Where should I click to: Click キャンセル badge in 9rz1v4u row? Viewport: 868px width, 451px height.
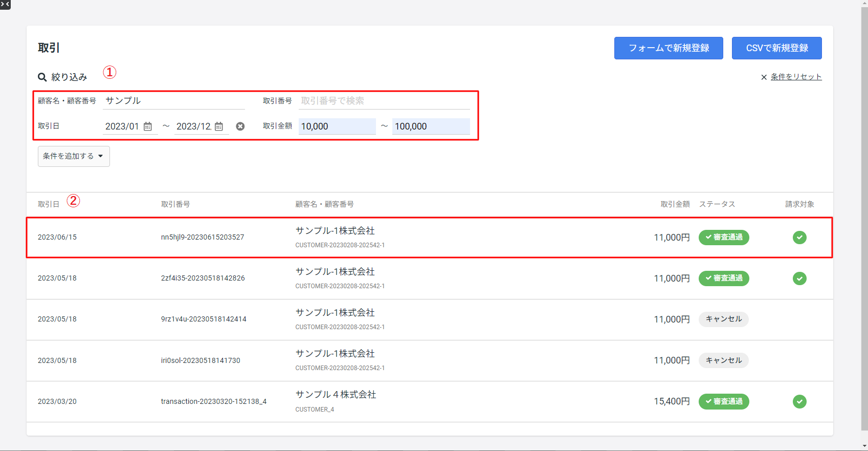point(724,319)
